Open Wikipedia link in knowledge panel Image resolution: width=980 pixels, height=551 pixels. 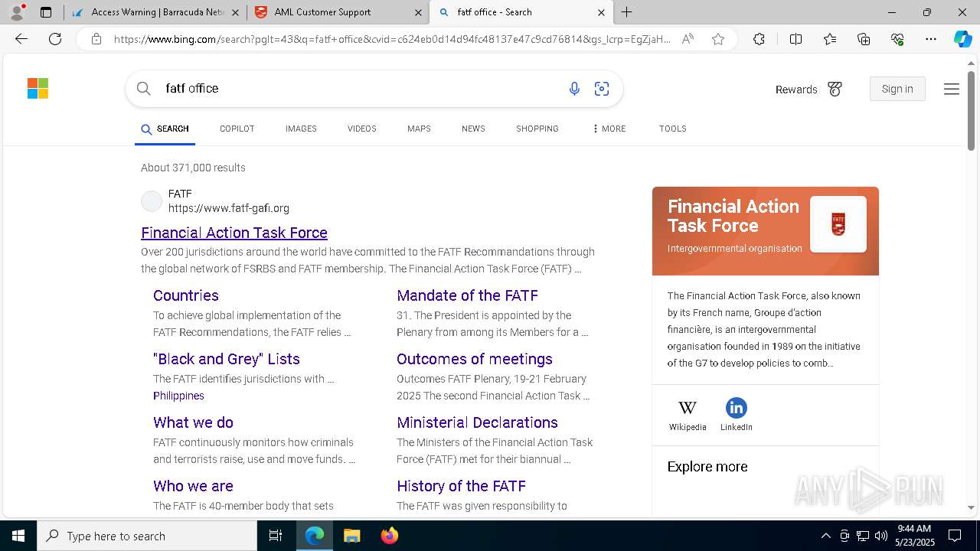pos(688,415)
